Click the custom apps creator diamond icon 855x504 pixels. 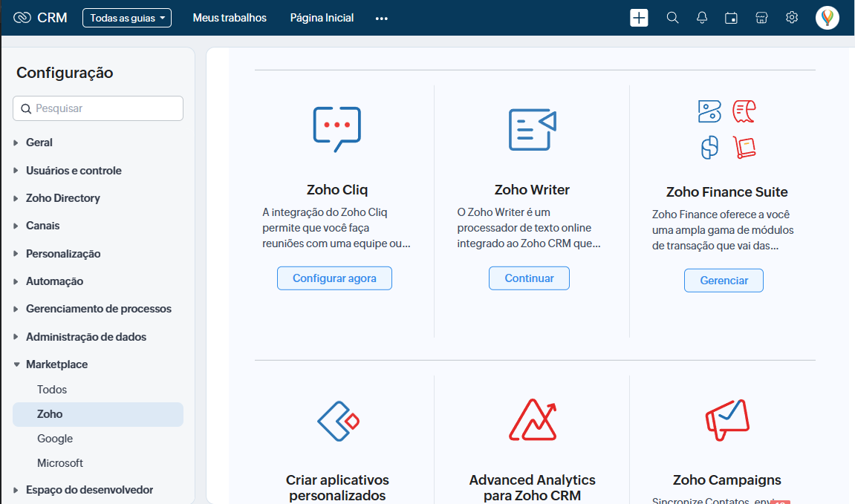point(338,421)
